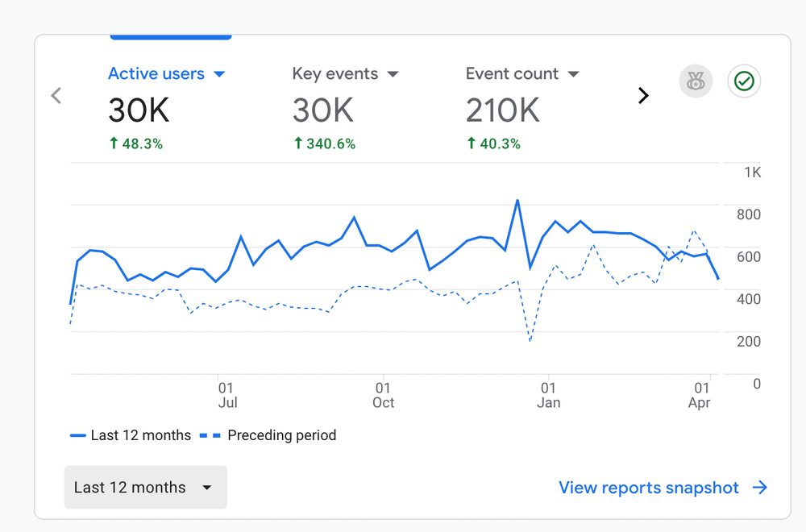Click the 01 Jan axis label
The width and height of the screenshot is (806, 532).
tap(548, 395)
